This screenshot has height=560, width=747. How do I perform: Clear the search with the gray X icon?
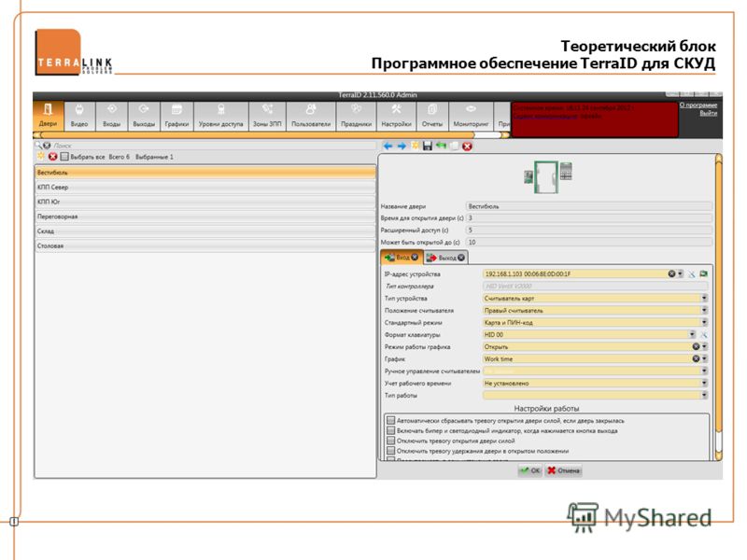[47, 146]
